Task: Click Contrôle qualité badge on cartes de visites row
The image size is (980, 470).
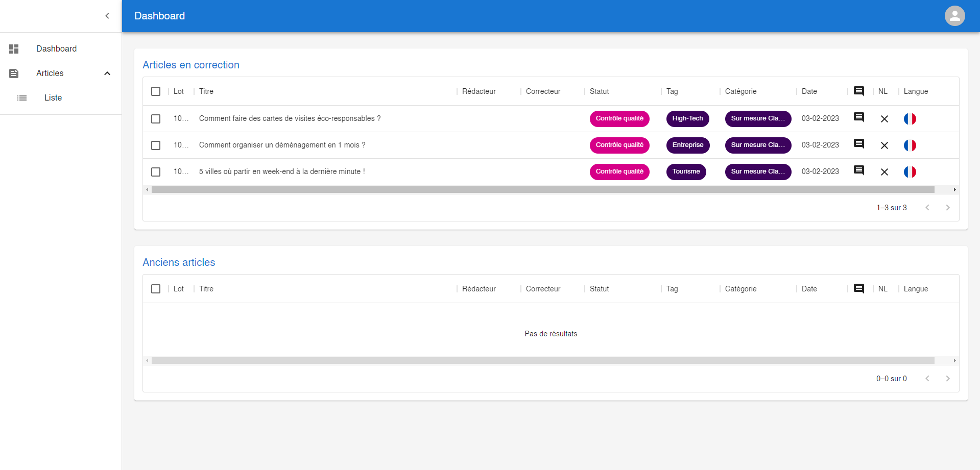Action: 619,119
